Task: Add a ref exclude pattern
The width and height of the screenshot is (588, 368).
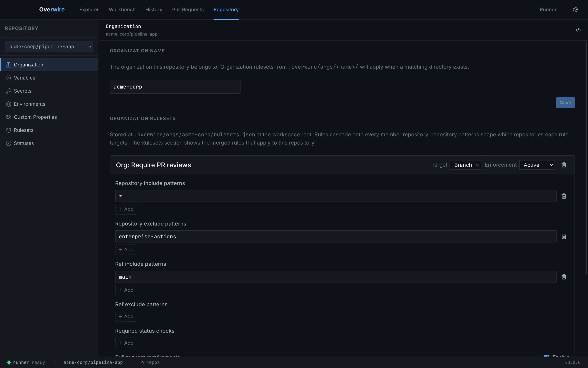Action: [126, 316]
